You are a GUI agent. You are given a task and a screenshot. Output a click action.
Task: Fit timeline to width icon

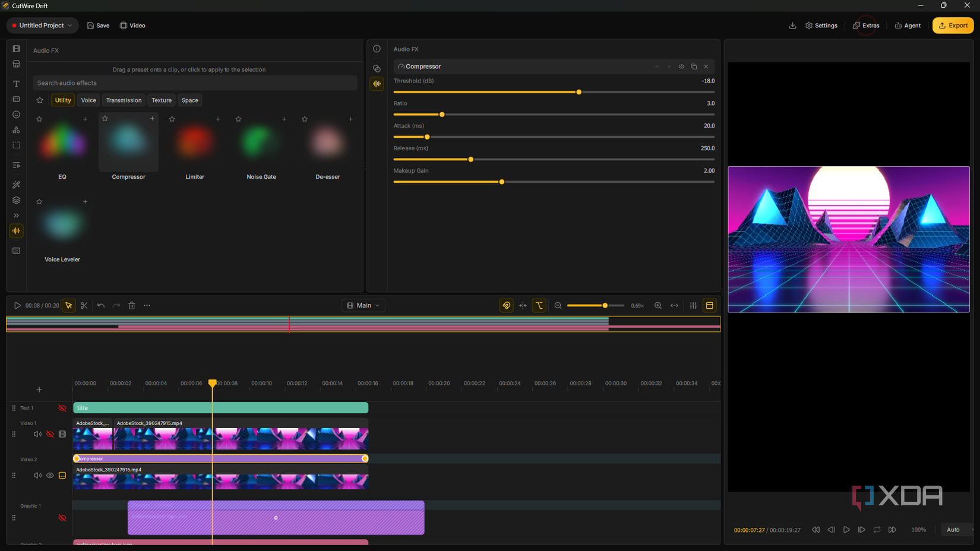675,305
